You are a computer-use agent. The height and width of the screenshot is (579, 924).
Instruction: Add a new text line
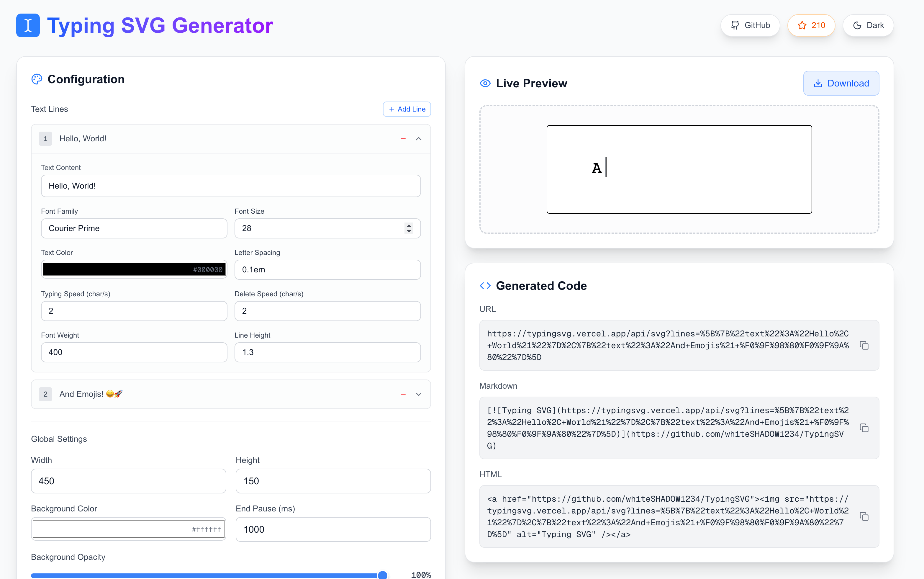[x=407, y=109]
